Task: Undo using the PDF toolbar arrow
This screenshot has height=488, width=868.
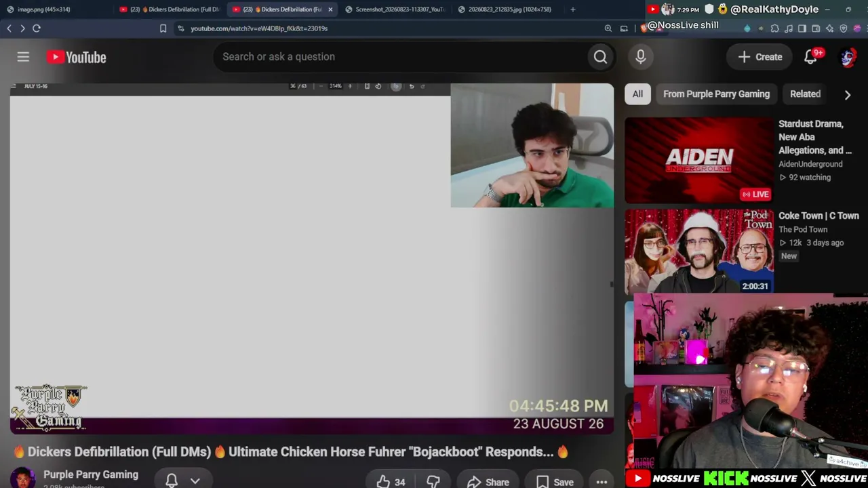Action: coord(412,86)
